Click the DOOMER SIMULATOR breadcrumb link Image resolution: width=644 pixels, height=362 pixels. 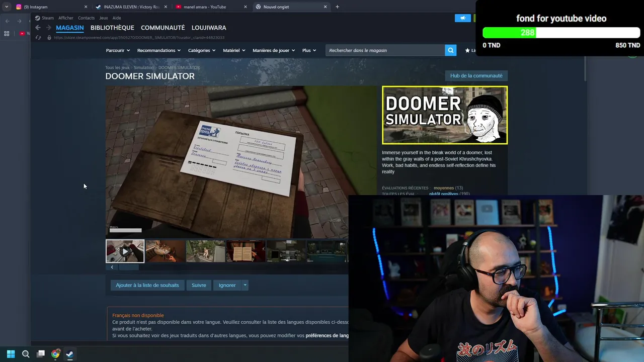click(x=179, y=68)
